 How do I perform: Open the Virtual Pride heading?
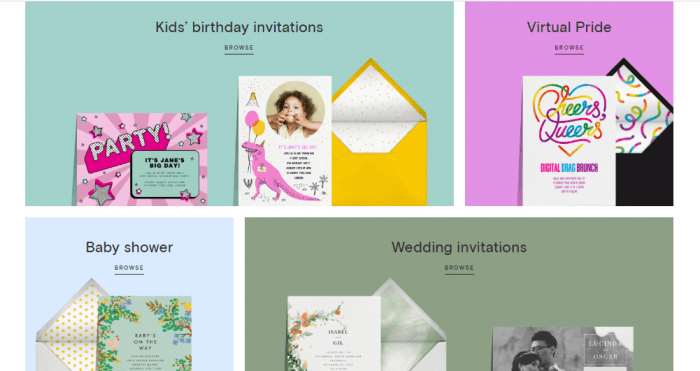click(569, 27)
